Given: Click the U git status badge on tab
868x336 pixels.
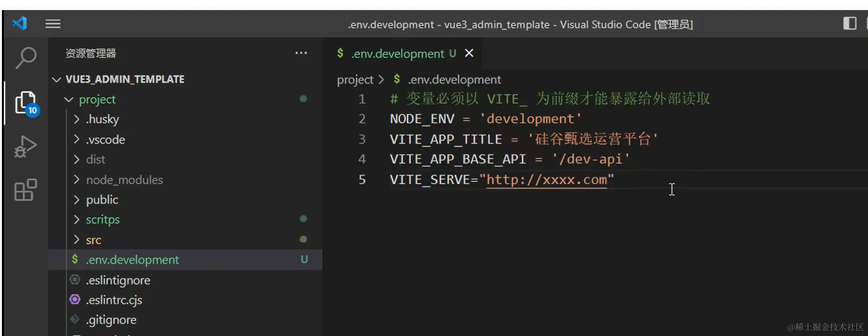Looking at the screenshot, I should pos(452,53).
